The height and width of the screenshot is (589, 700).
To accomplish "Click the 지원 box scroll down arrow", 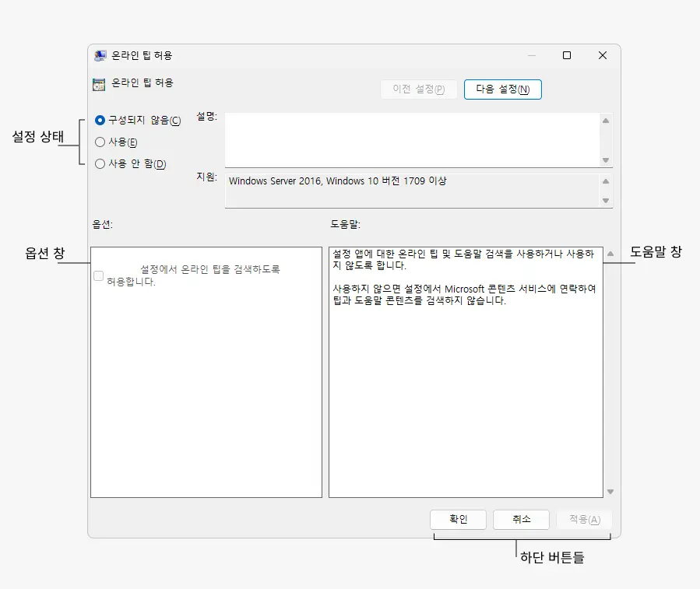I will pos(606,200).
